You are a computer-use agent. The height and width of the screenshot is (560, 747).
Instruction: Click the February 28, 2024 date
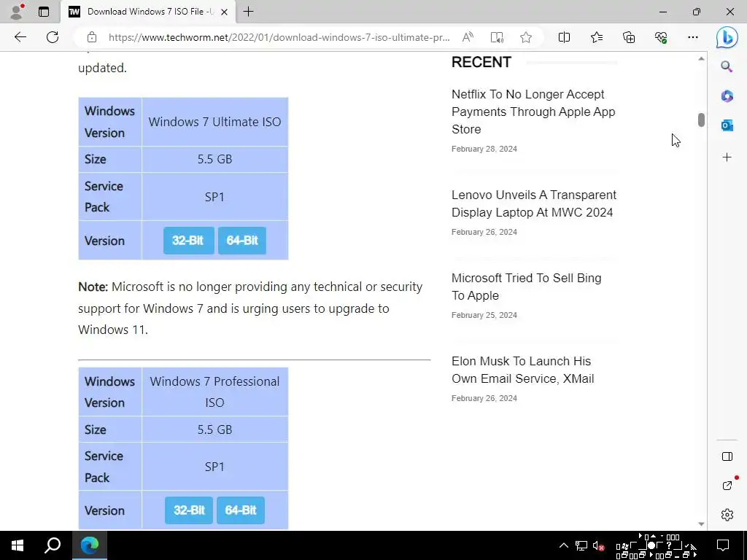(484, 149)
